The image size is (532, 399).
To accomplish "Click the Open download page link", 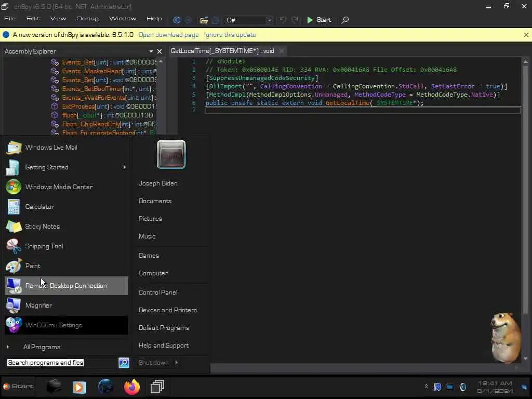I will click(x=169, y=35).
